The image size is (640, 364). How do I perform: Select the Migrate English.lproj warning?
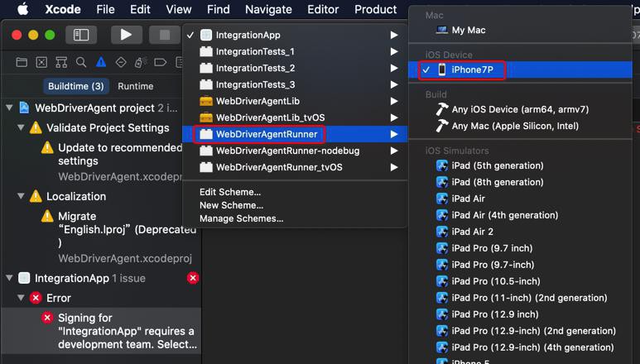pos(118,237)
